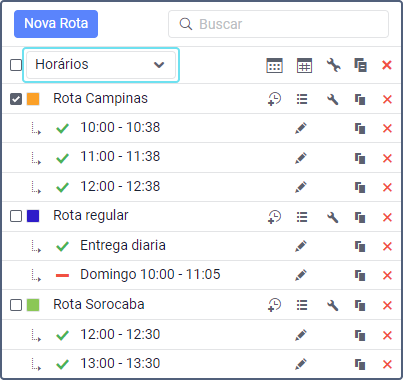Click the grid calendar icon in the header

pos(304,65)
